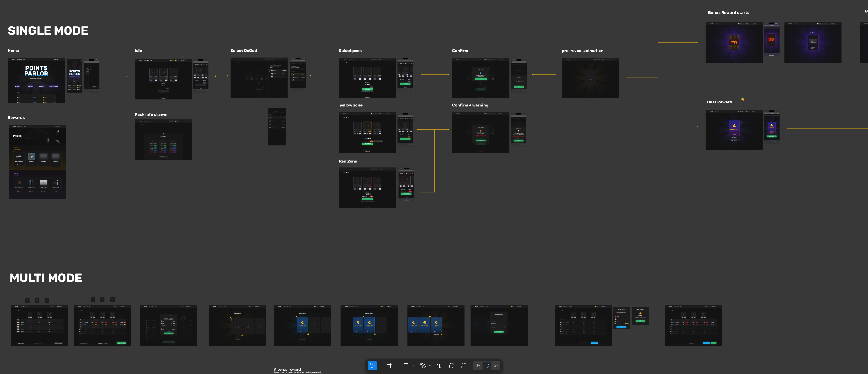This screenshot has width=868, height=374.
Task: Click the Points Parlor desktop frame thumbnail
Action: [x=36, y=80]
